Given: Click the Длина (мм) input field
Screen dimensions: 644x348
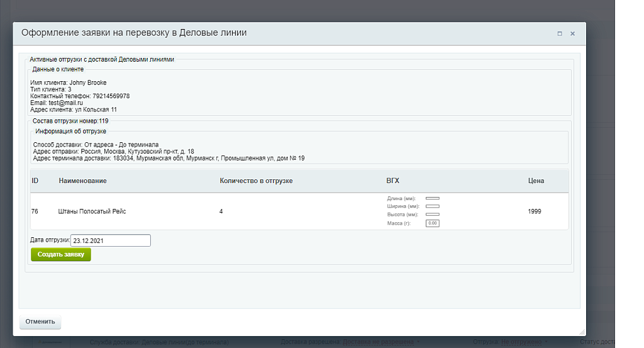Looking at the screenshot, I should (433, 198).
